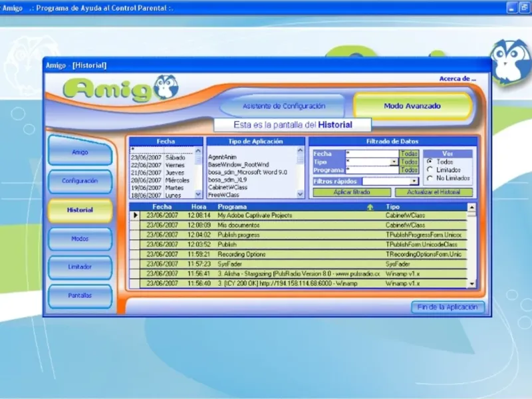Click the Fecha filter input field
Image resolution: width=532 pixels, height=399 pixels.
(372, 154)
